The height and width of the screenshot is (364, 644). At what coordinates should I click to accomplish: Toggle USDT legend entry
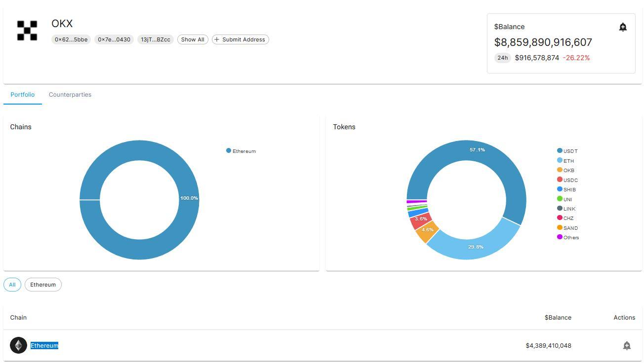[567, 151]
